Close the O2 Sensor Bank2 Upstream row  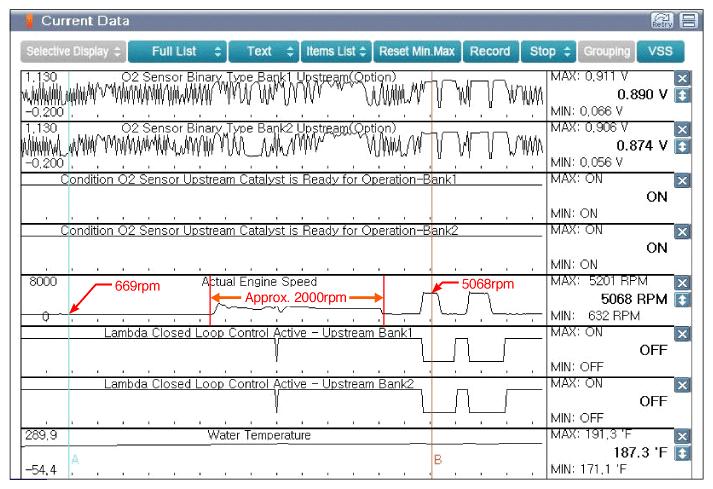point(683,129)
